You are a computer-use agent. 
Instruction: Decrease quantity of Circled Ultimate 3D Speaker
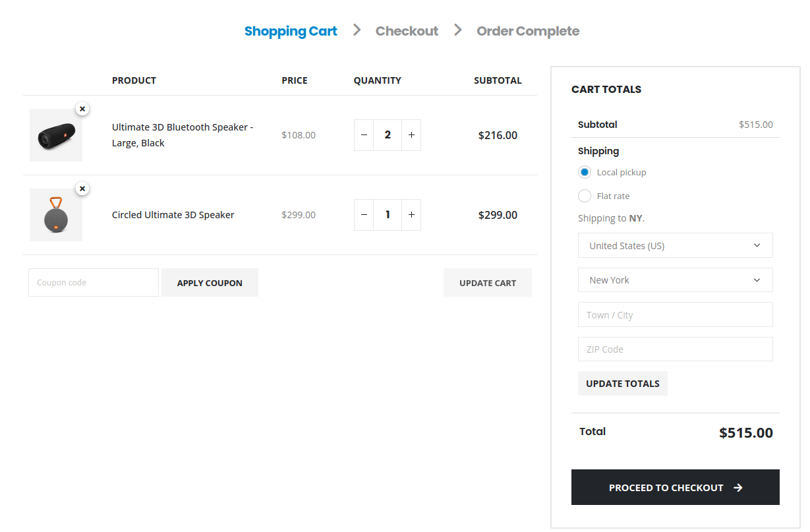pos(364,215)
